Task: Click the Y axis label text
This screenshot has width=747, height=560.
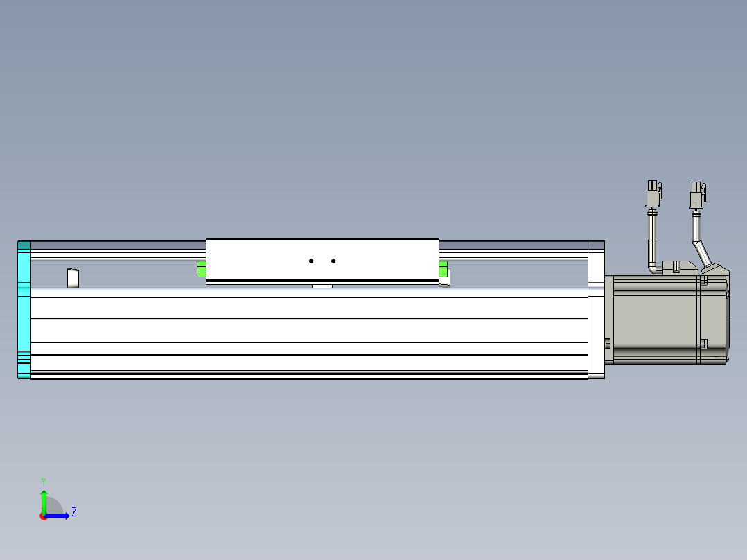Action: pos(44,482)
